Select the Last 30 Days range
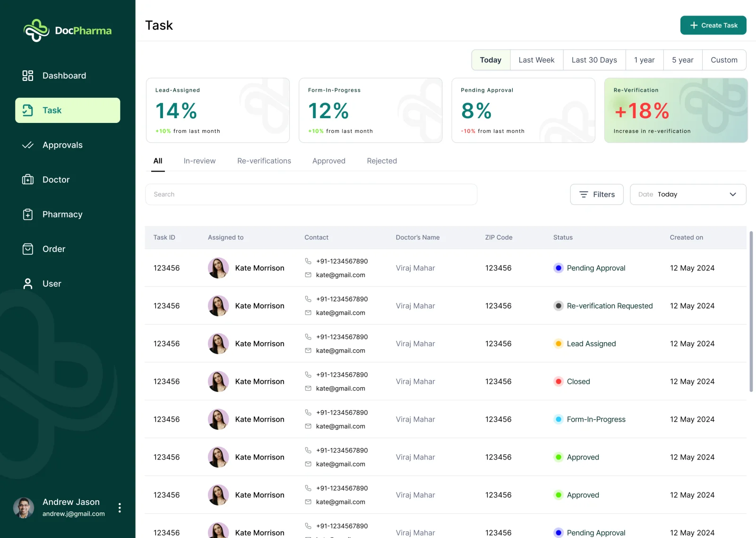Image resolution: width=756 pixels, height=538 pixels. (594, 60)
